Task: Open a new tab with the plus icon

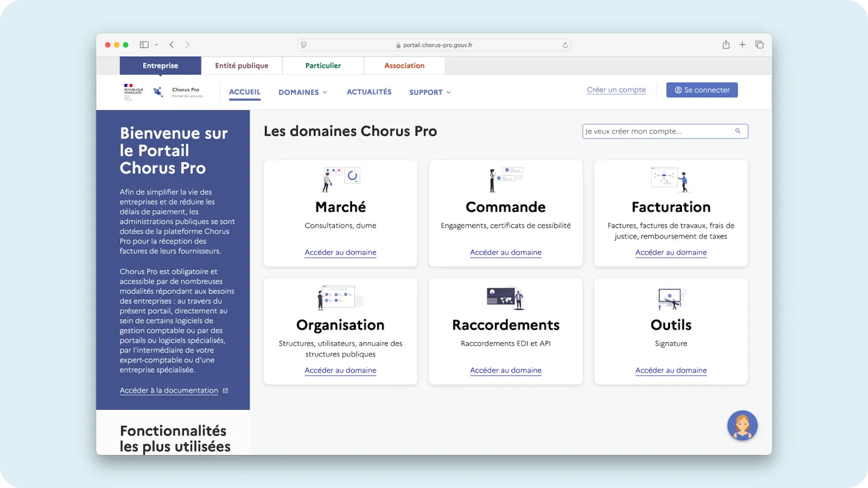Action: point(743,45)
